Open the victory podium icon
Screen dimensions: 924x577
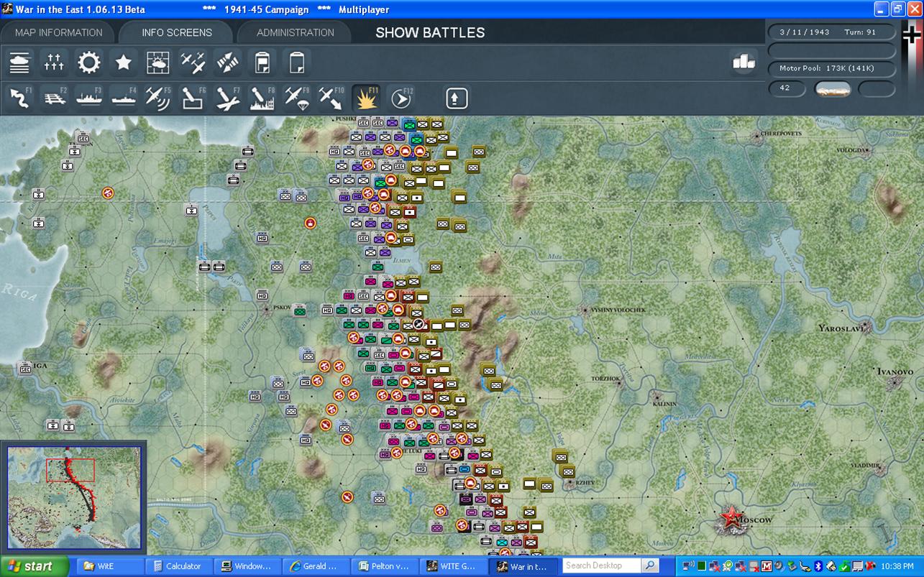[744, 63]
